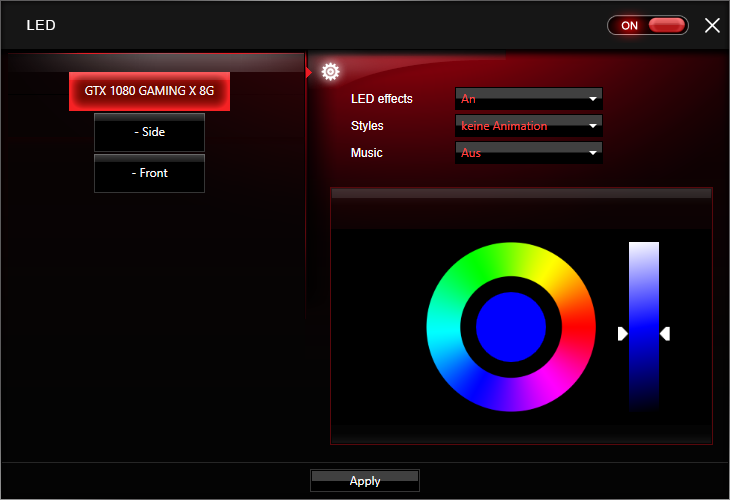Screen dimensions: 730x500
Task: Open the Music dropdown set to Aus
Action: tap(529, 153)
